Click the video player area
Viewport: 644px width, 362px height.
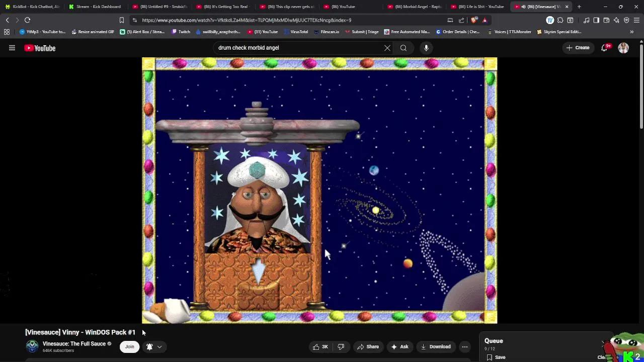319,191
